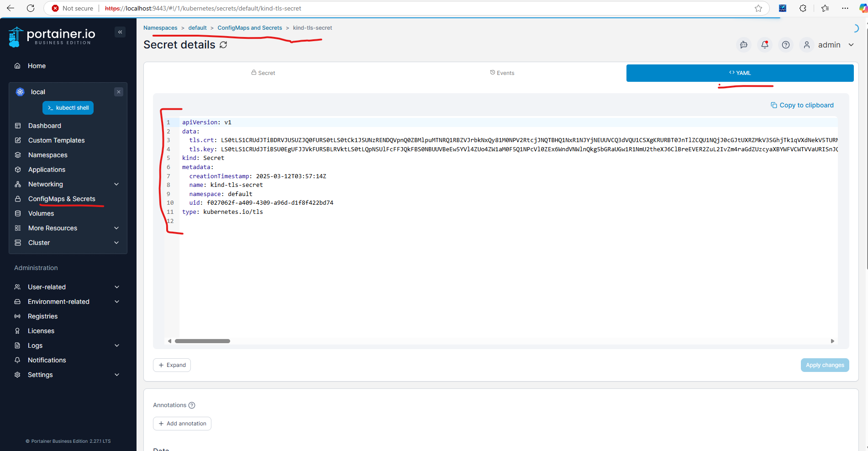Click the 'type: kubernetes.io/tls' line
This screenshot has height=451, width=868.
pos(222,212)
